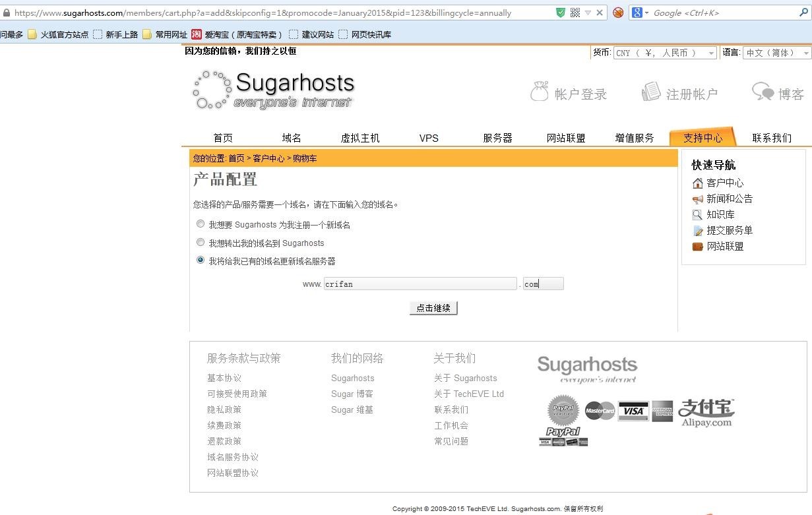The width and height of the screenshot is (812, 515).
Task: Open the language 中文（简体） dropdown
Action: [777, 53]
